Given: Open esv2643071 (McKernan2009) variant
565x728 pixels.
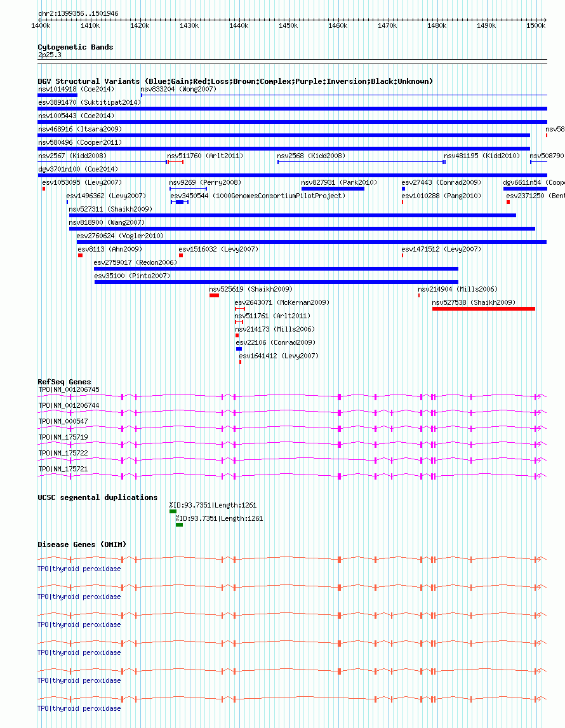Looking at the screenshot, I should pyautogui.click(x=282, y=303).
